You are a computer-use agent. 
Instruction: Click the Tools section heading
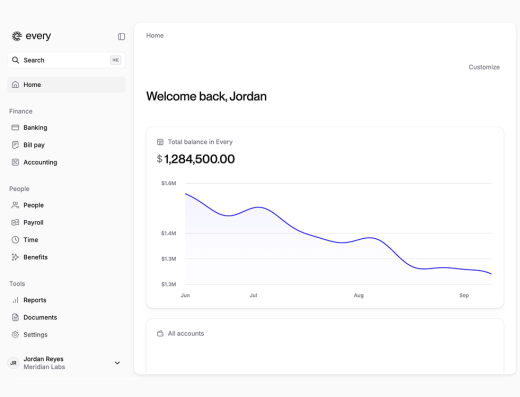point(17,283)
